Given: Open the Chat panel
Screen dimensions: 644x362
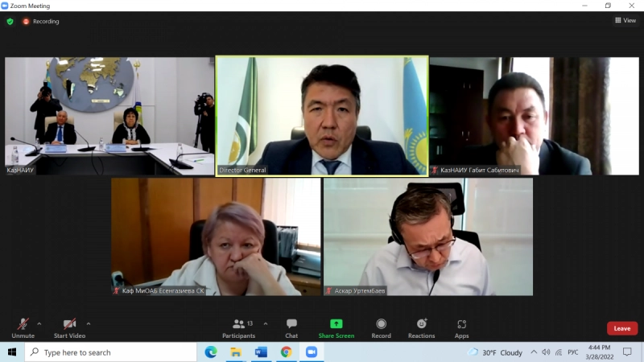Looking at the screenshot, I should tap(291, 328).
